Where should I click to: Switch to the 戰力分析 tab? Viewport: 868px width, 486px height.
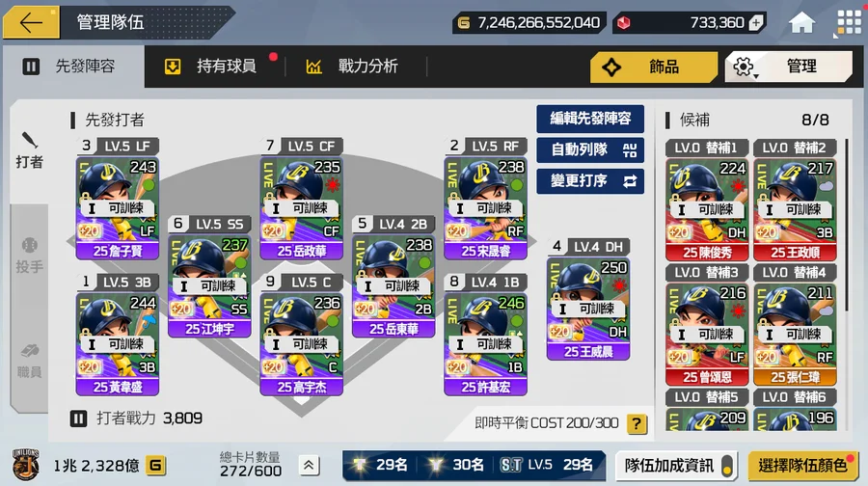352,67
